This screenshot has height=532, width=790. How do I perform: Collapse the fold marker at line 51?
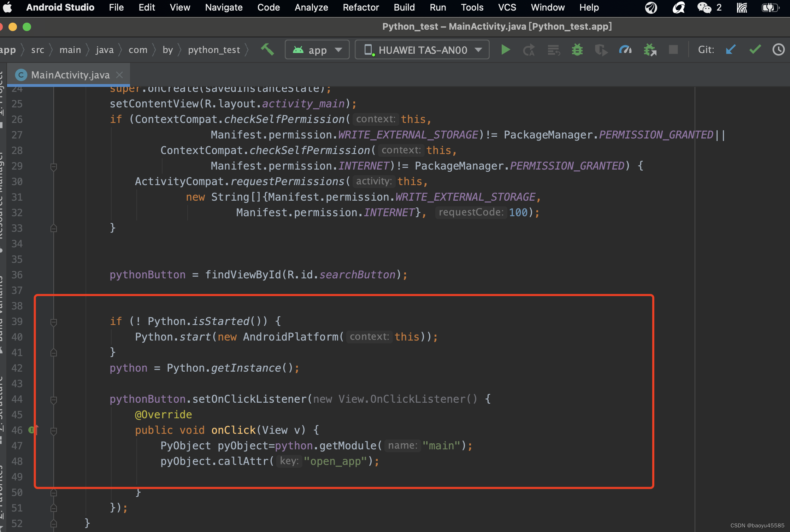(54, 508)
